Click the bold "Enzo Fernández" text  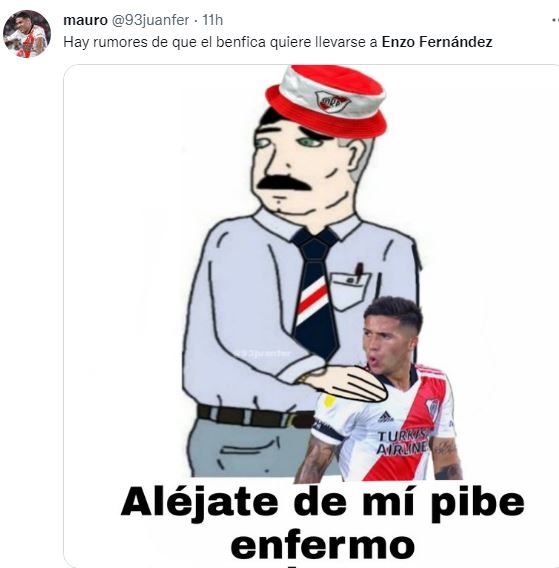click(437, 42)
